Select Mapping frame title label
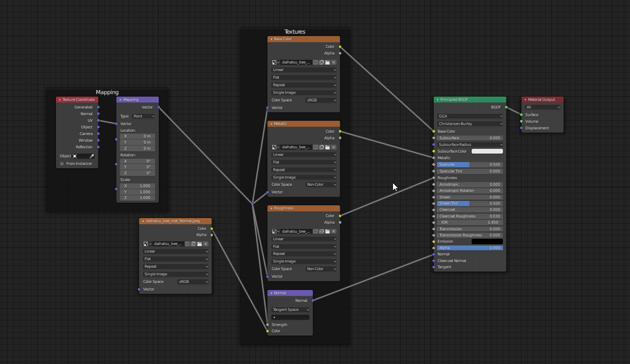 coord(107,92)
